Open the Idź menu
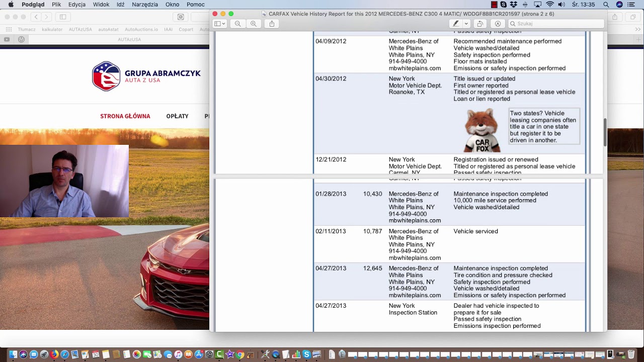 point(120,5)
